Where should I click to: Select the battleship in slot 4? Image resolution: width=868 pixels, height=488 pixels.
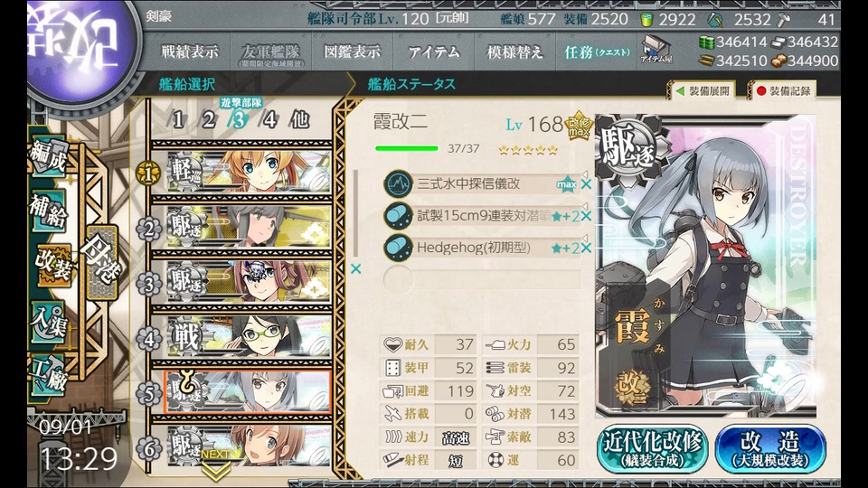(x=241, y=336)
